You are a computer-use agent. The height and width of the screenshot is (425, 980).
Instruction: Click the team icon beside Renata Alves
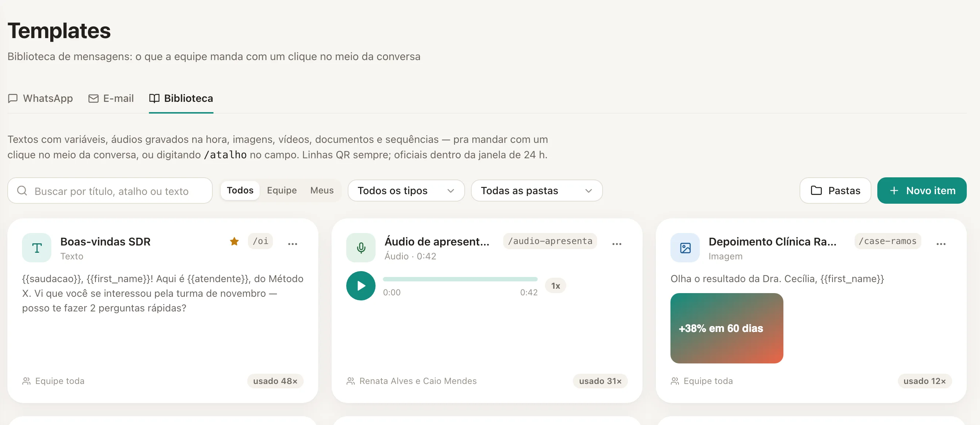[350, 381]
